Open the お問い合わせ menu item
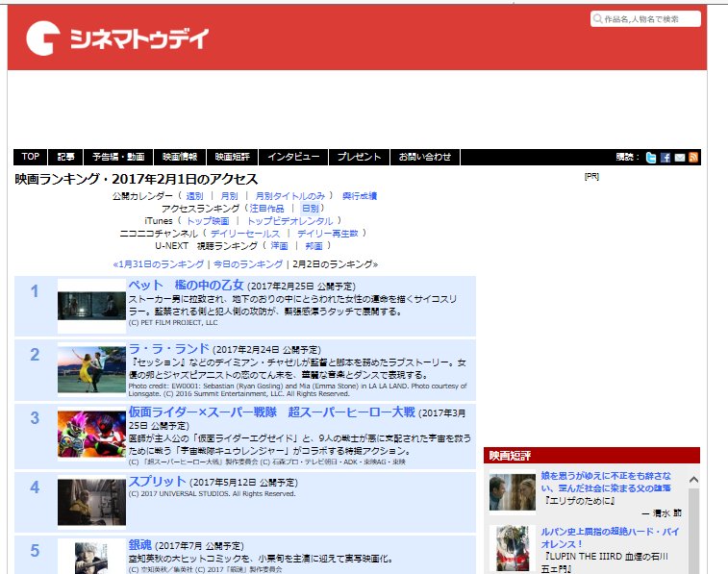The height and width of the screenshot is (574, 728). (425, 157)
